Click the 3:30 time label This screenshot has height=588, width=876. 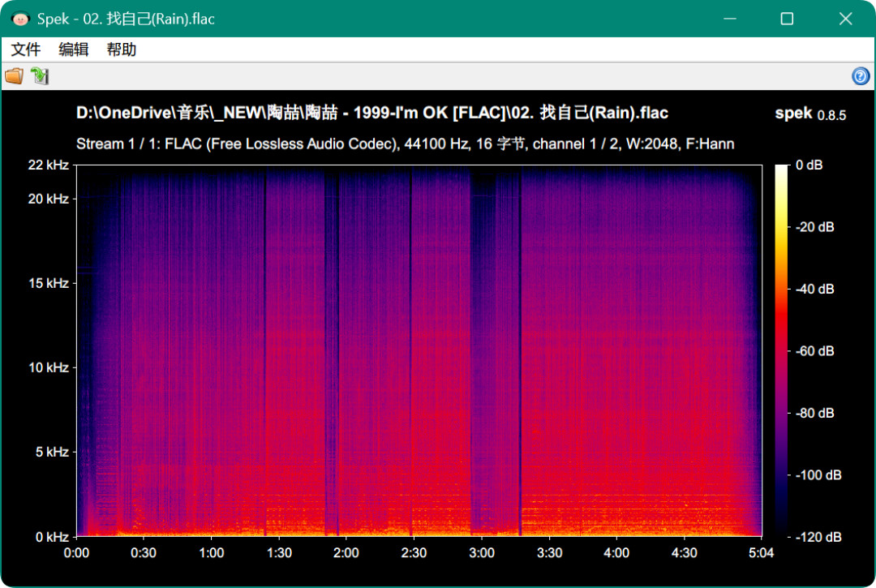549,553
